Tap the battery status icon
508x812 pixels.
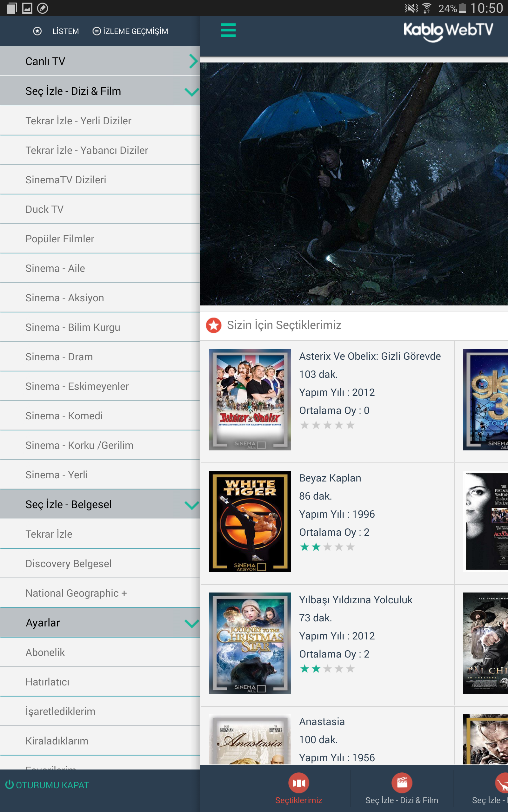tap(463, 8)
